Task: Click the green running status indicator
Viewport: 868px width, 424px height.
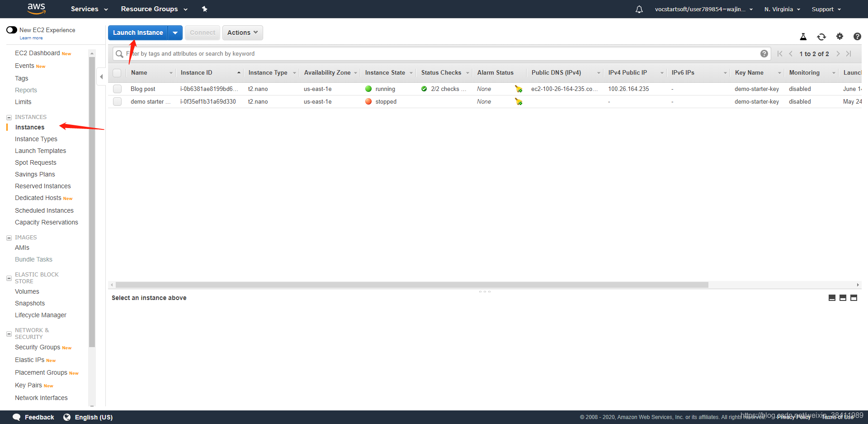Action: (x=368, y=89)
